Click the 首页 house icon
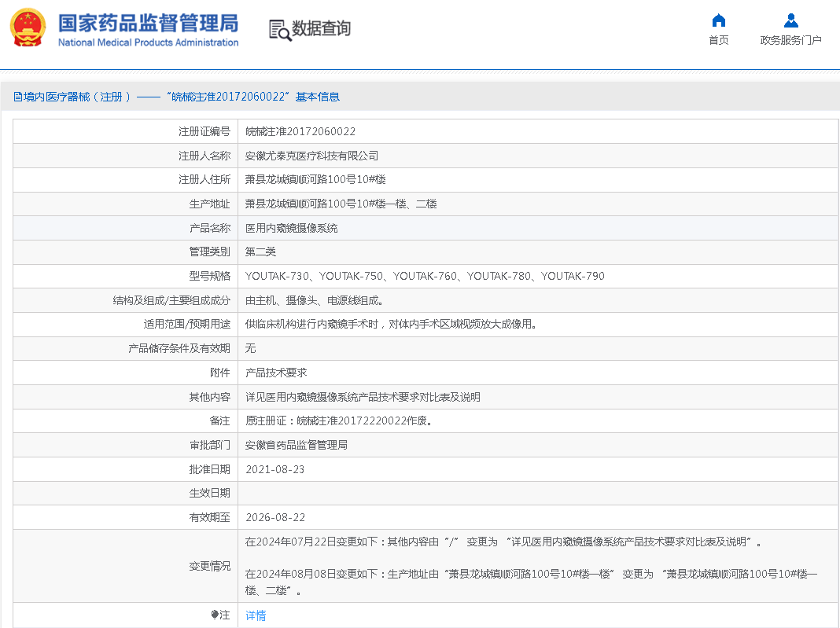Screen dimensions: 840x628 point(718,21)
